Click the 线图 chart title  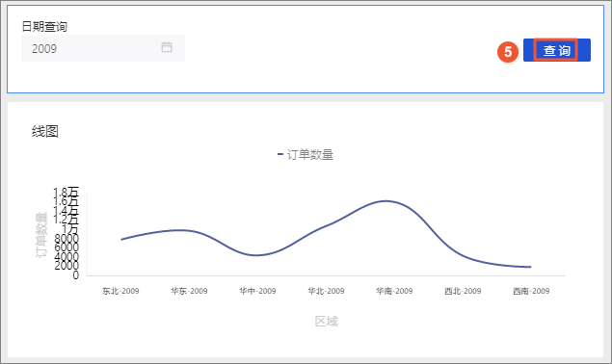click(45, 132)
